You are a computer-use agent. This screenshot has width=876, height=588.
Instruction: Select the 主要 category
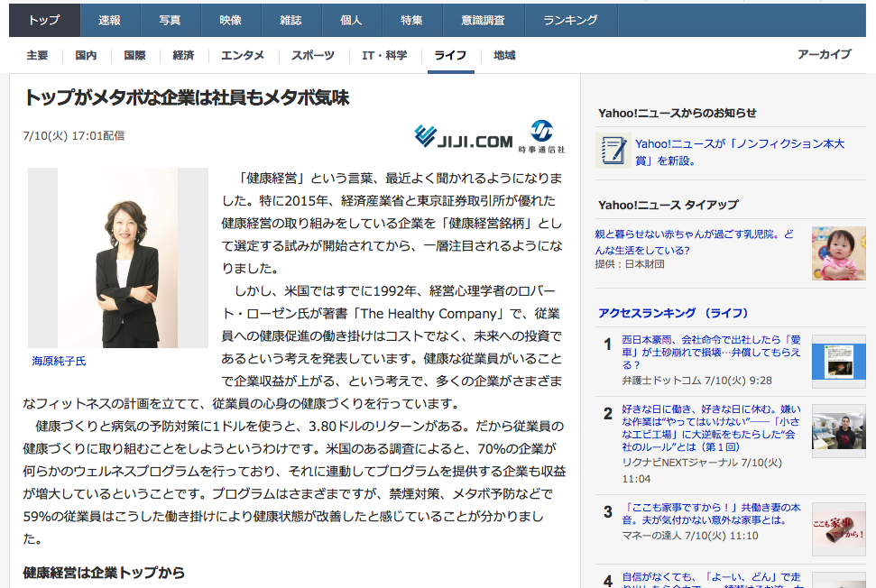tap(37, 55)
